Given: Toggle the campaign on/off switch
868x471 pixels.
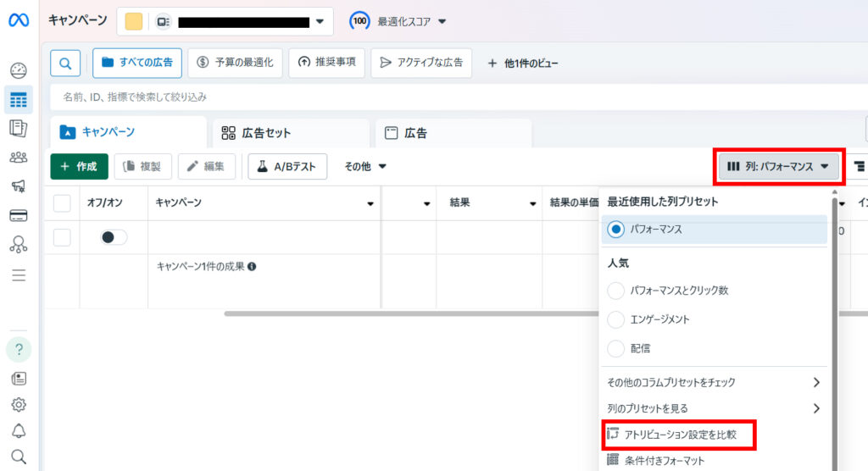Looking at the screenshot, I should [x=114, y=237].
